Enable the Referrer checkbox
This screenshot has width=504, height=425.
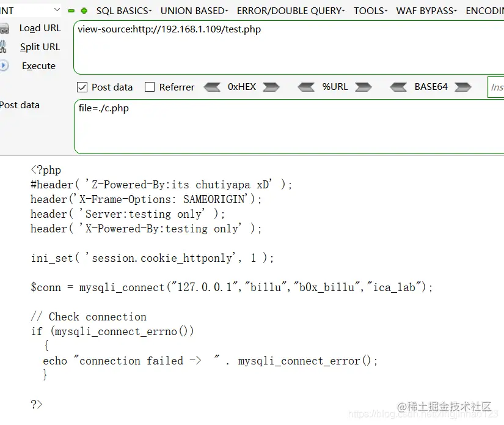coord(150,87)
